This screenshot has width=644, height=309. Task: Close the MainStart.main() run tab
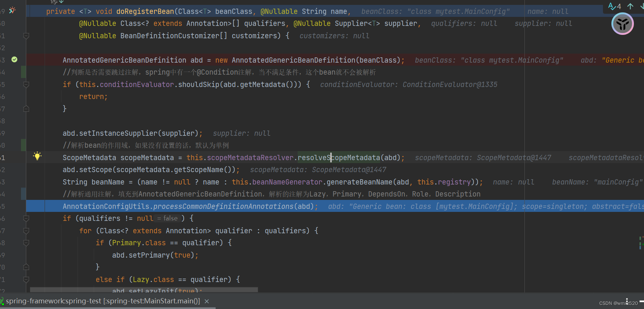(x=207, y=301)
